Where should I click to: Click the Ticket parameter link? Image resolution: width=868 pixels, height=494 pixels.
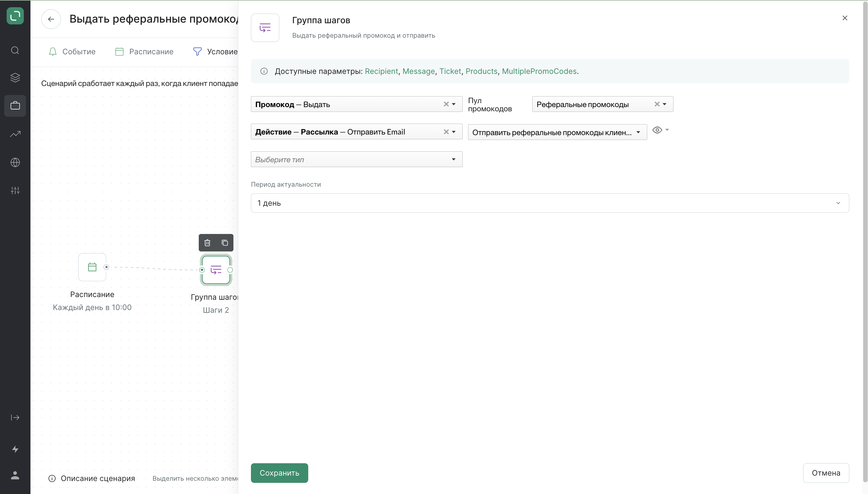pos(450,71)
